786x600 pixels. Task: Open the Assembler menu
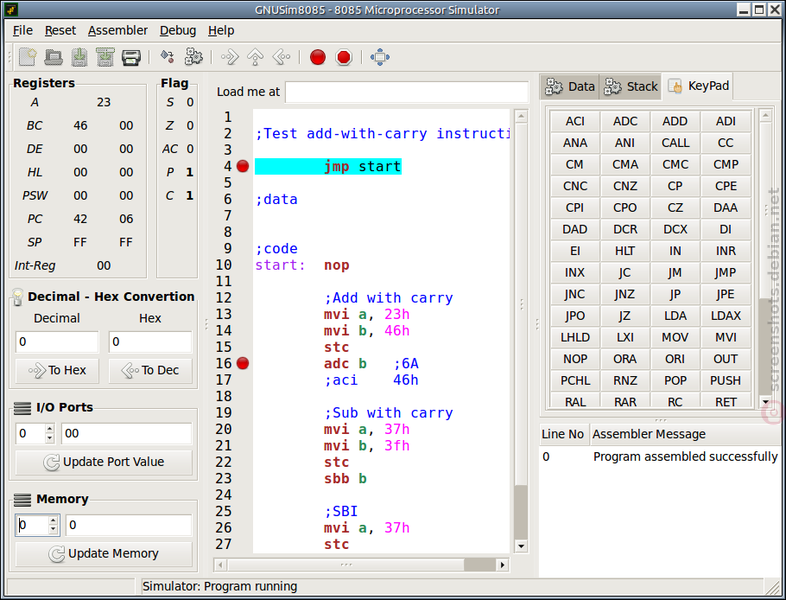[118, 31]
